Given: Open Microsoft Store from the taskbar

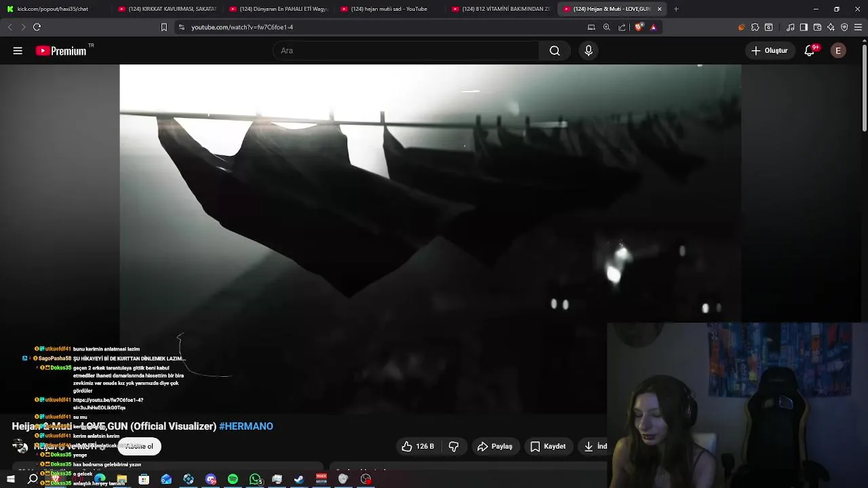Looking at the screenshot, I should pos(144,479).
